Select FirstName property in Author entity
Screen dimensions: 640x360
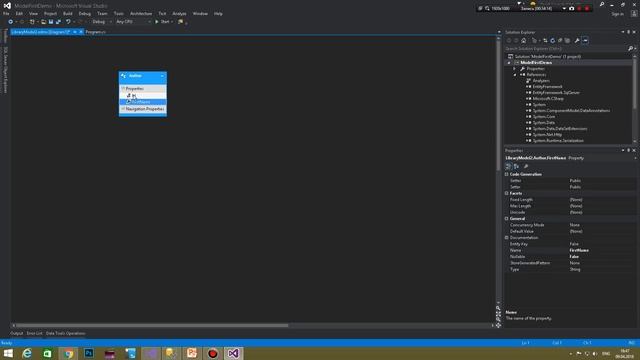pyautogui.click(x=143, y=102)
